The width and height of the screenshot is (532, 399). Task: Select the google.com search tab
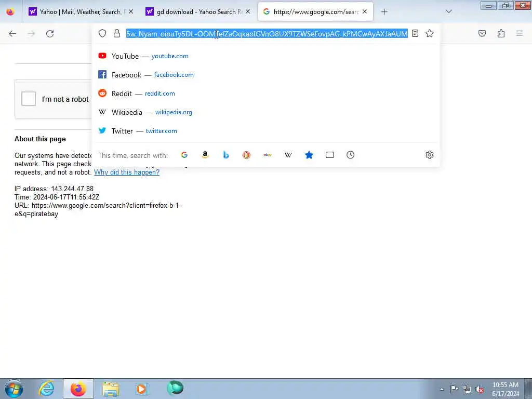pyautogui.click(x=315, y=12)
